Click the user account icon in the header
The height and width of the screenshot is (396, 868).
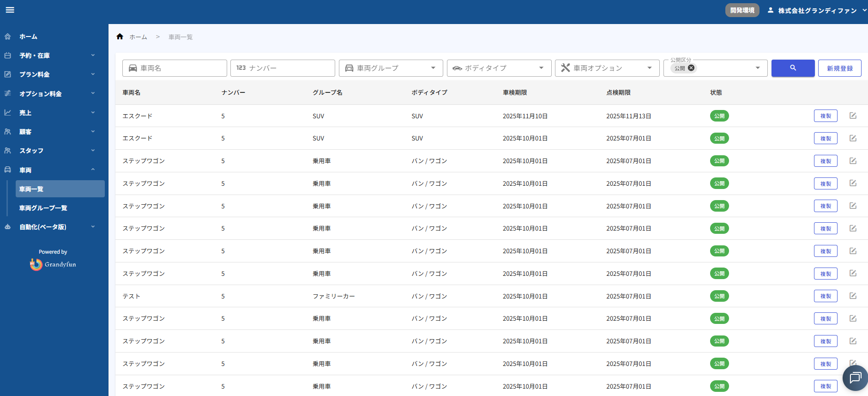[x=770, y=10]
